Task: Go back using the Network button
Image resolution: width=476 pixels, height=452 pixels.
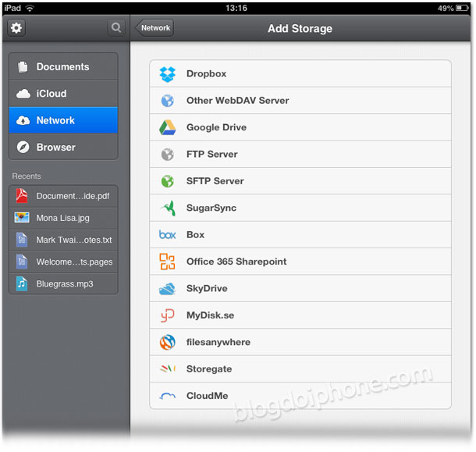Action: point(155,28)
